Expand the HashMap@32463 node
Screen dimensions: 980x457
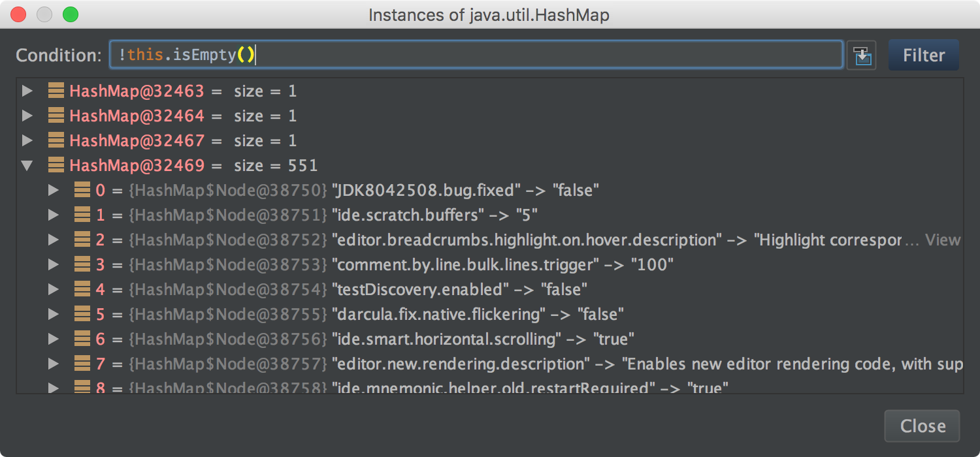click(27, 91)
